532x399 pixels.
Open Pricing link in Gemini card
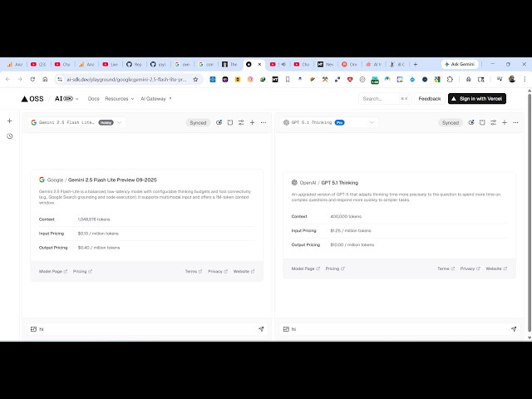tap(82, 272)
